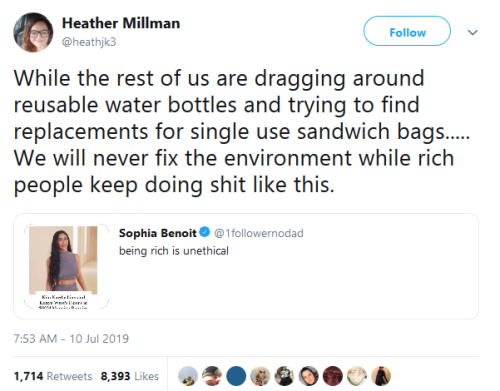Image resolution: width=500 pixels, height=391 pixels.
Task: Open the 7:53 AM - 10 Jul 2019 timestamp
Action: click(71, 339)
